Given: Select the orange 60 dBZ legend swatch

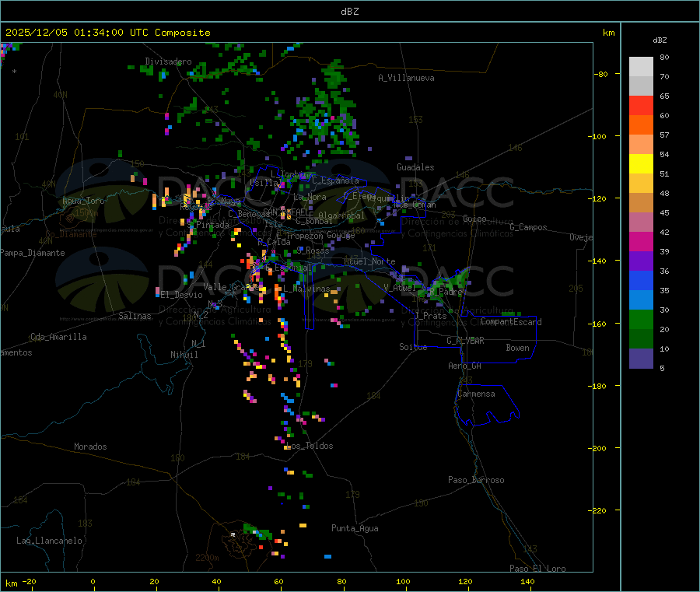Looking at the screenshot, I should click(641, 125).
